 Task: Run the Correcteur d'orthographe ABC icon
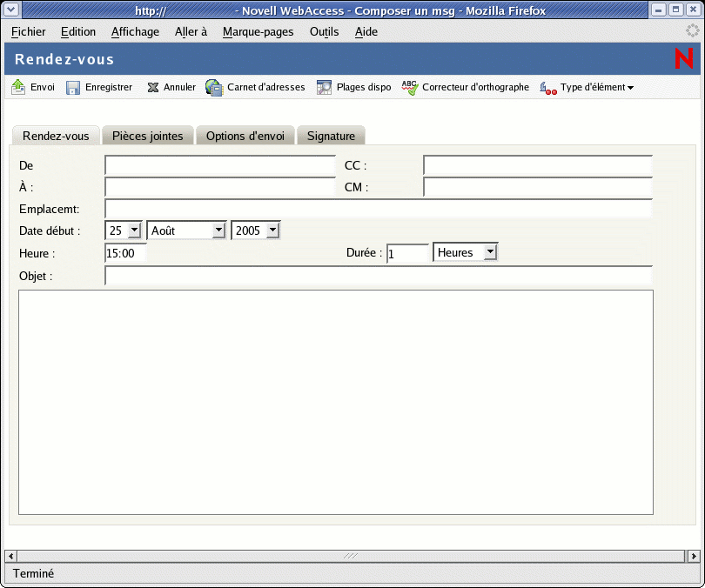coord(410,87)
